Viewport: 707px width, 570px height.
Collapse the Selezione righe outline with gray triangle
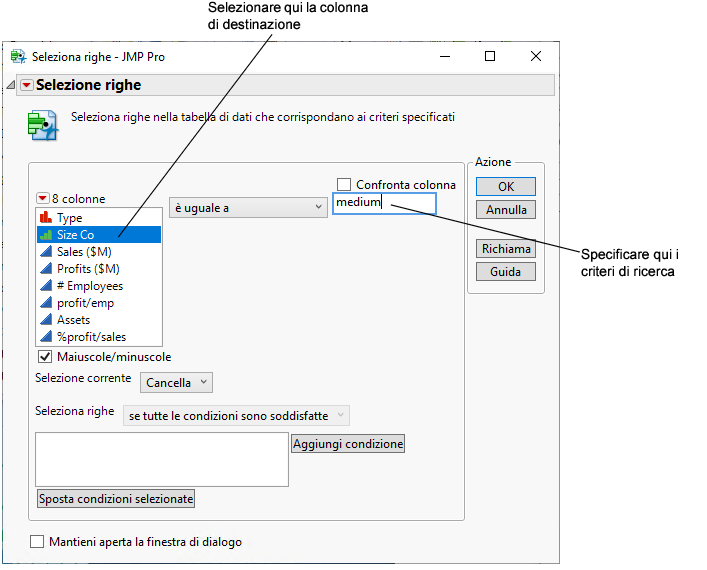(11, 84)
